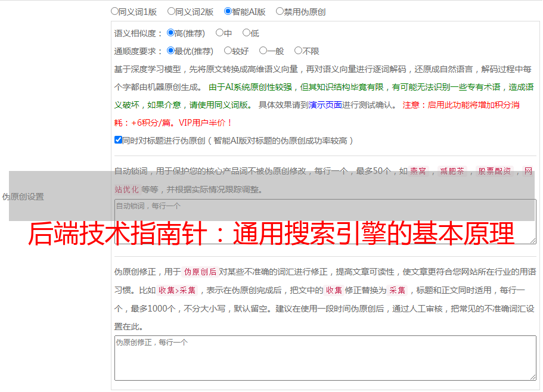Set 语义相似度 to 低
The width and height of the screenshot is (543, 392).
click(x=246, y=33)
